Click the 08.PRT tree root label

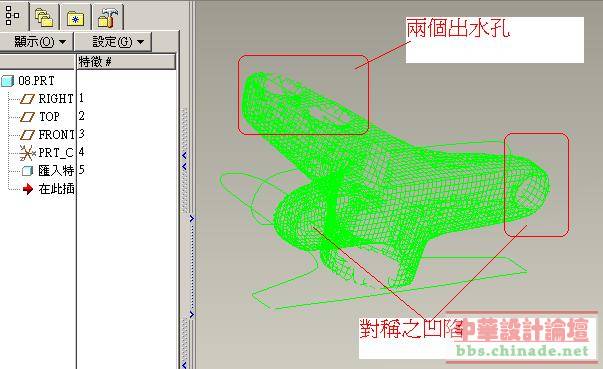coord(37,81)
